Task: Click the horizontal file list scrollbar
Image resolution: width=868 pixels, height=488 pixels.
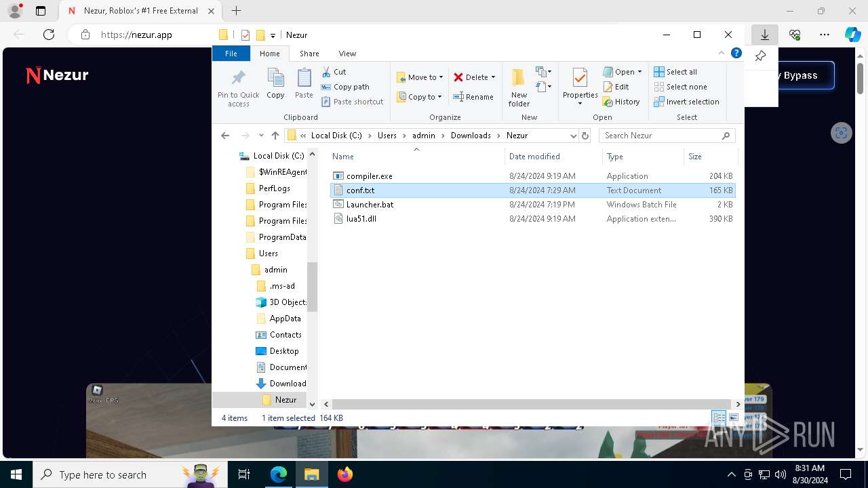Action: pyautogui.click(x=532, y=404)
